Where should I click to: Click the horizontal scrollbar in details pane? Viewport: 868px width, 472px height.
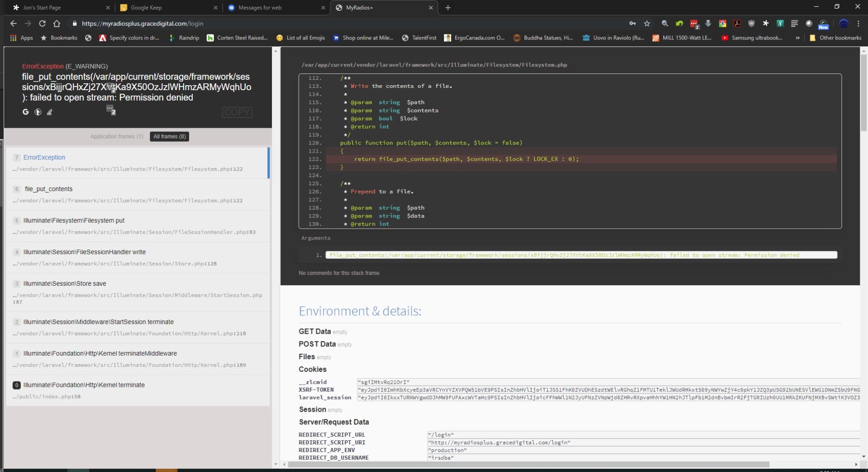pos(528,464)
